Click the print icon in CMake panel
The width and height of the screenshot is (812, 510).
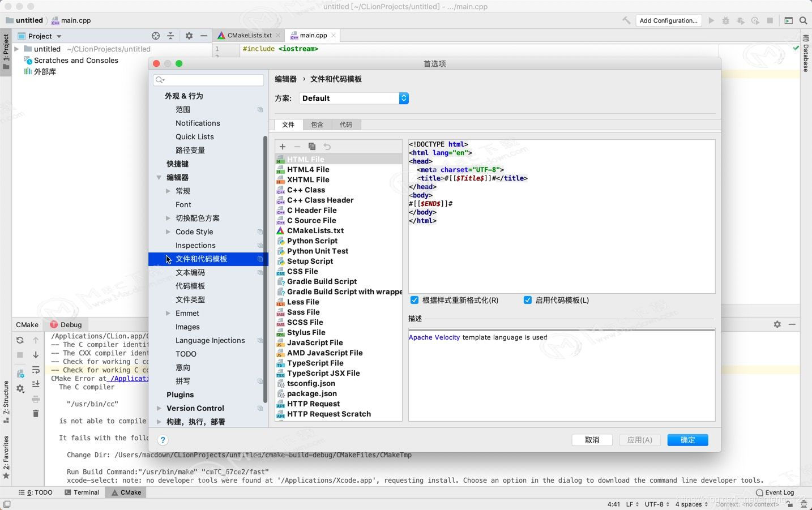pos(36,398)
